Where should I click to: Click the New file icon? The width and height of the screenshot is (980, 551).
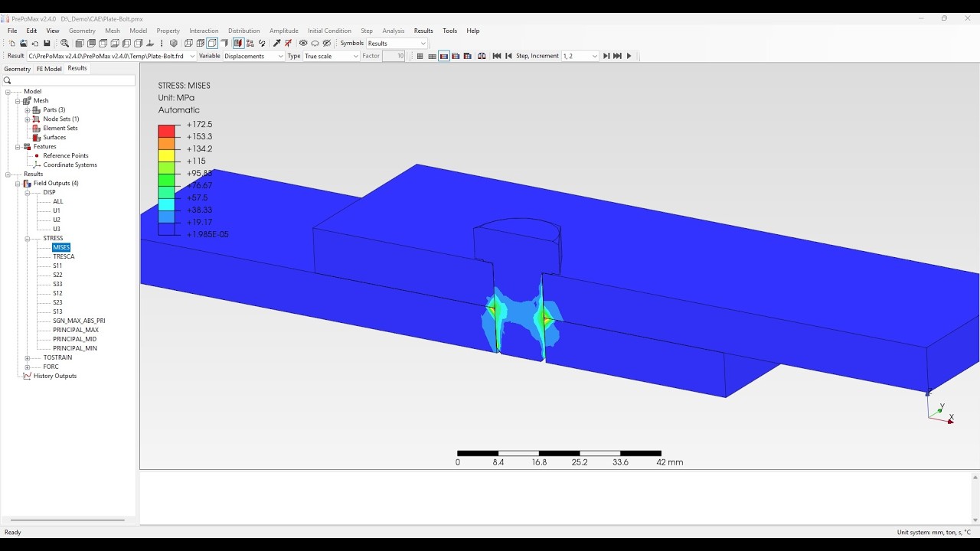[x=11, y=44]
